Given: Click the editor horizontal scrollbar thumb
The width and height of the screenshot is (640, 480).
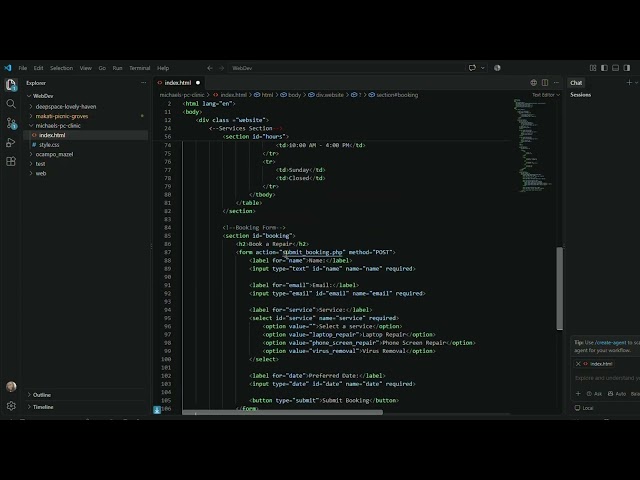Looking at the screenshot, I should 282,412.
